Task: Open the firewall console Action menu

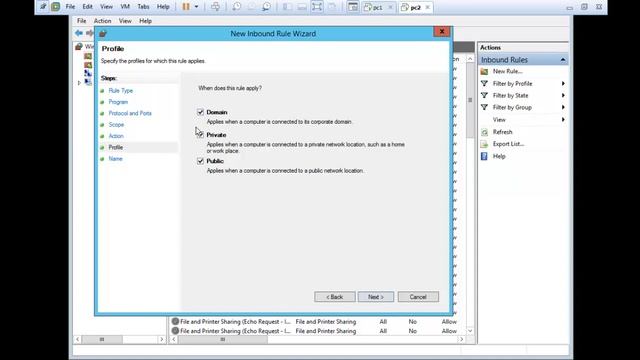Action: (102, 21)
